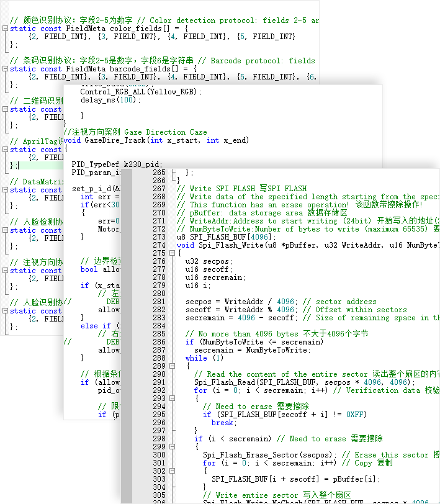Collapse the while loop block at line 289

pyautogui.click(x=172, y=366)
